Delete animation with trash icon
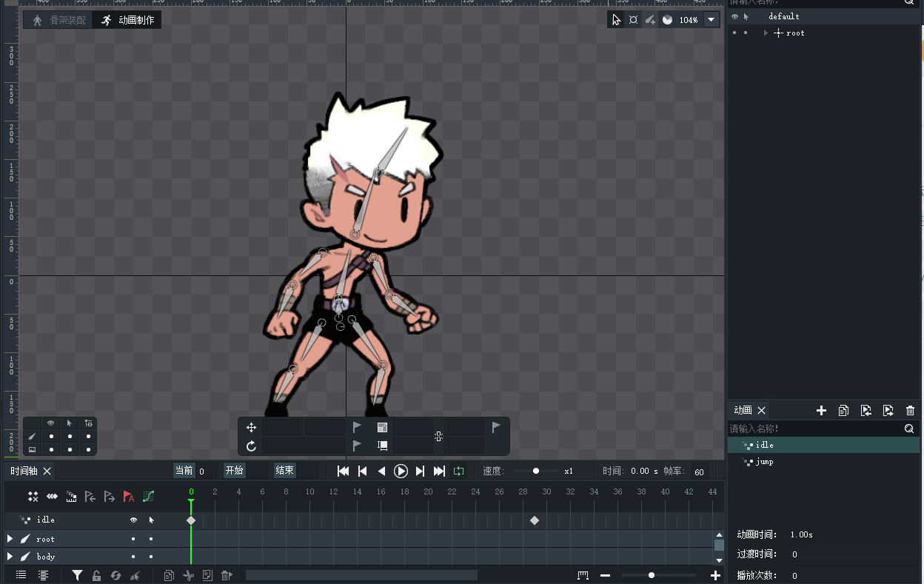Viewport: 924px width, 584px height. 911,410
